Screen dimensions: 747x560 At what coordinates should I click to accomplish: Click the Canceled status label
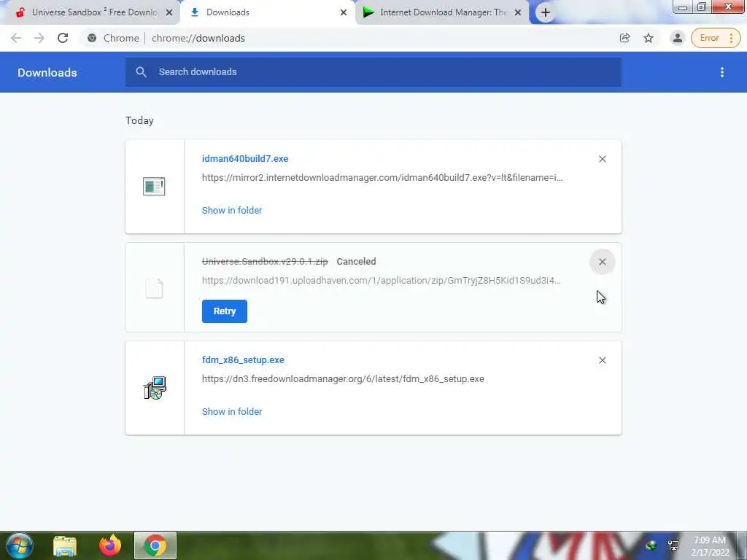pos(356,262)
